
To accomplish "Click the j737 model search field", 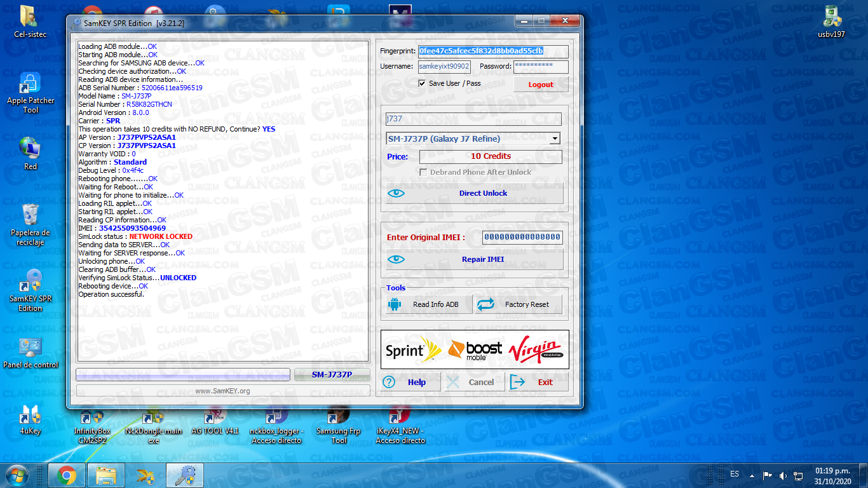I will 473,119.
